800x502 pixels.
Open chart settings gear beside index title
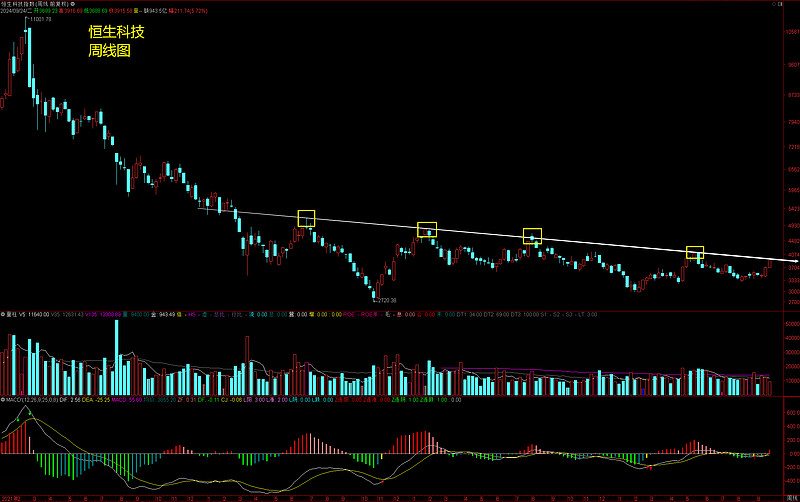pyautogui.click(x=72, y=4)
